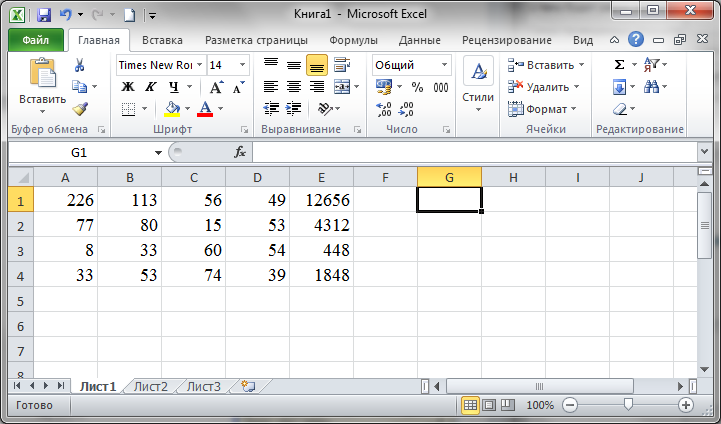721x424 pixels.
Task: Zoom in with plus button
Action: (x=686, y=405)
